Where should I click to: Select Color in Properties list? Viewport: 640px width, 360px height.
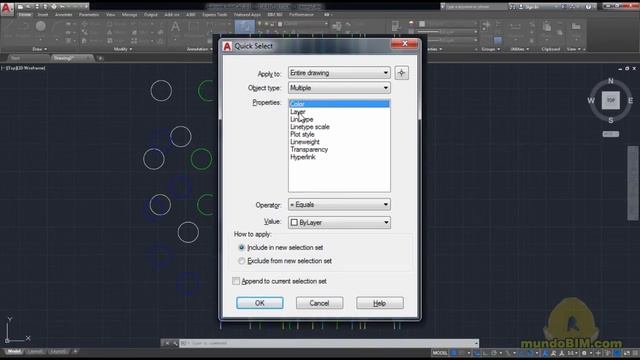(x=339, y=104)
